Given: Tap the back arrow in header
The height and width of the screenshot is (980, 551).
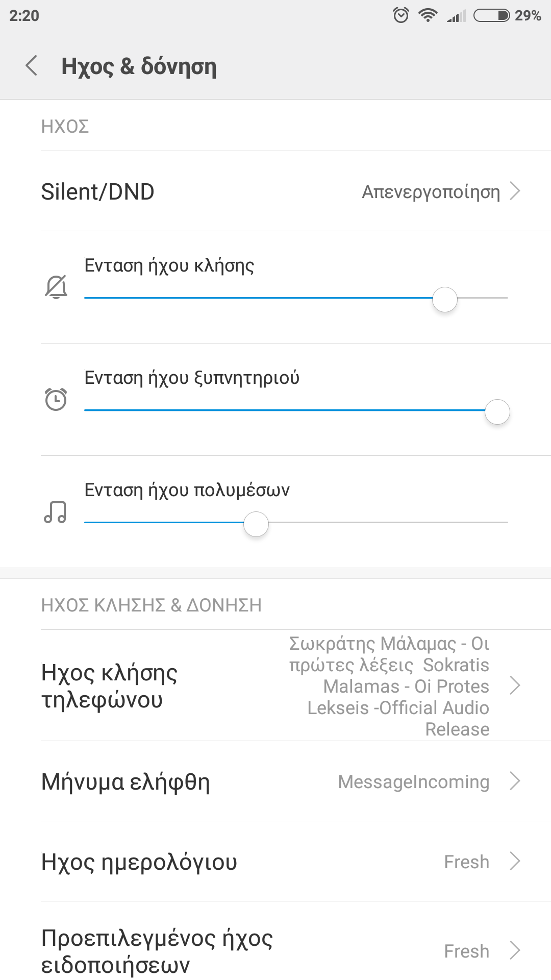Looking at the screenshot, I should (x=32, y=66).
